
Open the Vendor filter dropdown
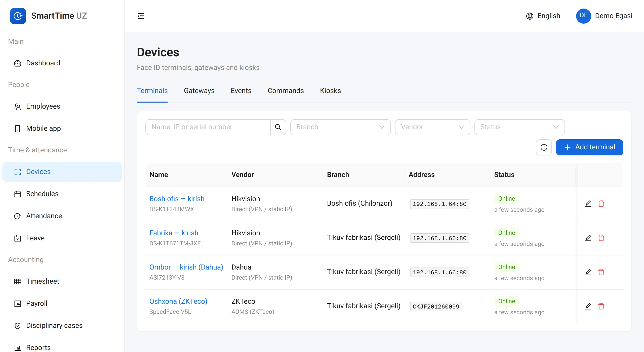click(x=432, y=127)
